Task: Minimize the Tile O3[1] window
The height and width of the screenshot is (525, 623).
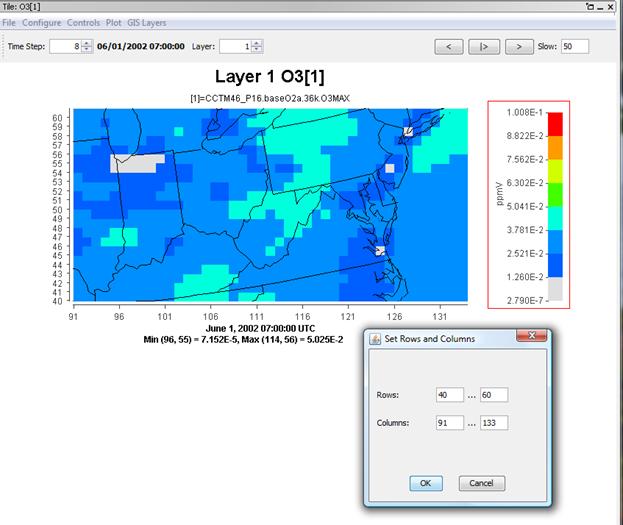Action: pos(600,7)
